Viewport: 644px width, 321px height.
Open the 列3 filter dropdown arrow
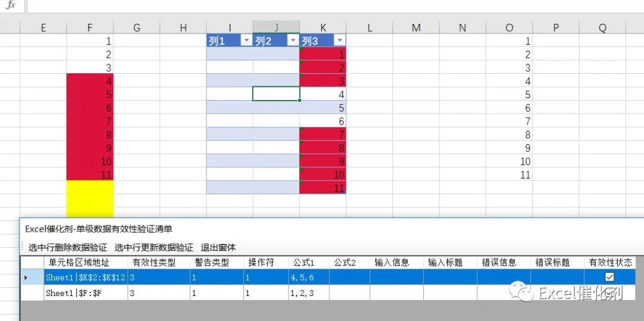point(340,40)
